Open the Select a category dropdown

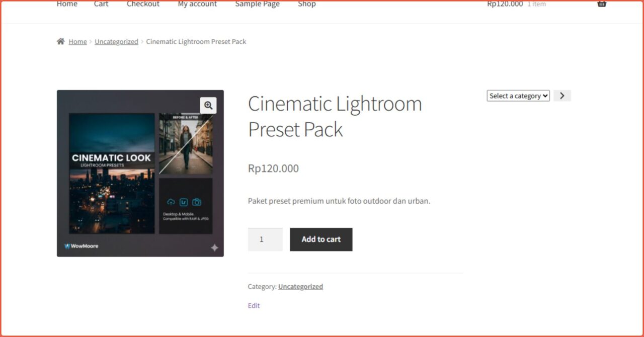(518, 96)
